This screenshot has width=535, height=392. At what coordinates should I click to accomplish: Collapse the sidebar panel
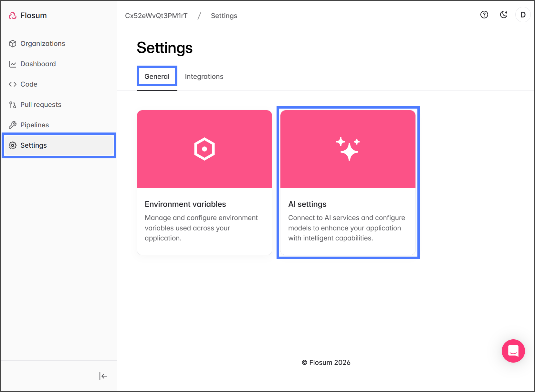(x=103, y=376)
